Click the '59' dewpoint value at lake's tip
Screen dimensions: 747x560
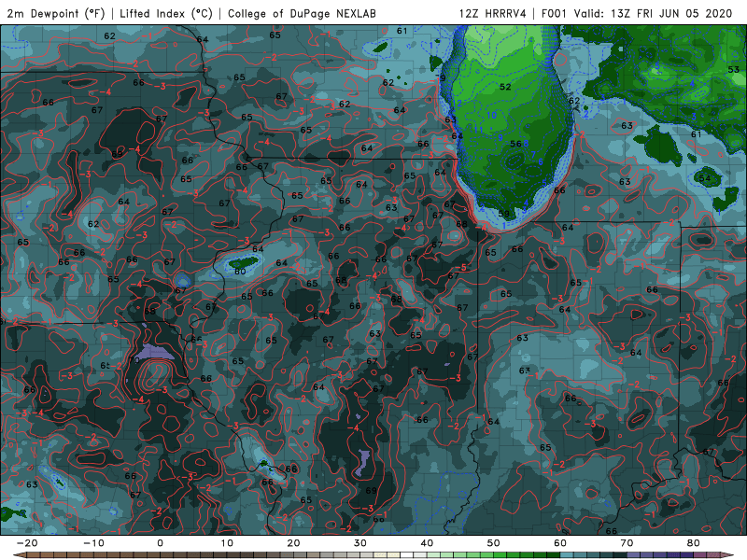coord(503,214)
